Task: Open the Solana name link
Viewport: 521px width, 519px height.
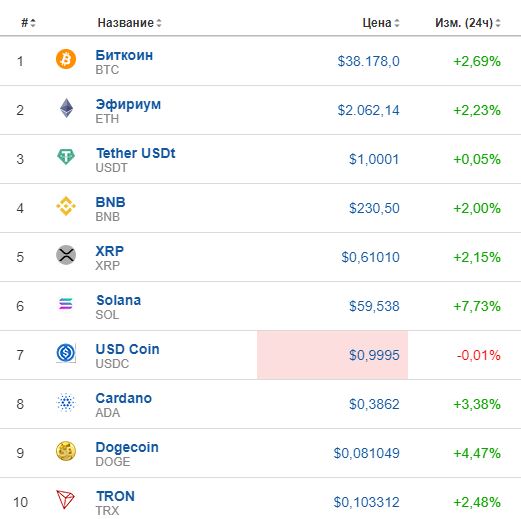Action: click(x=118, y=300)
